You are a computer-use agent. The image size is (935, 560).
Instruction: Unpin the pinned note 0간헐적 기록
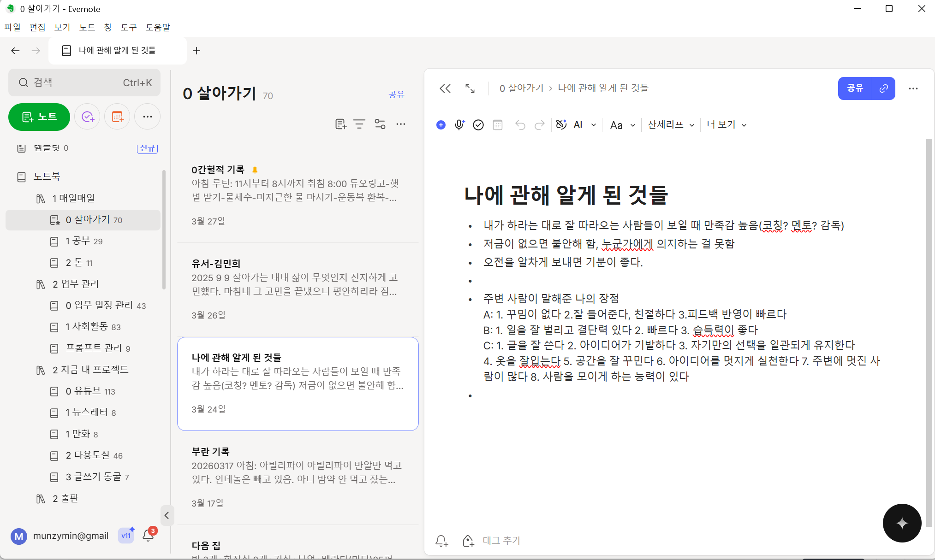pyautogui.click(x=255, y=169)
